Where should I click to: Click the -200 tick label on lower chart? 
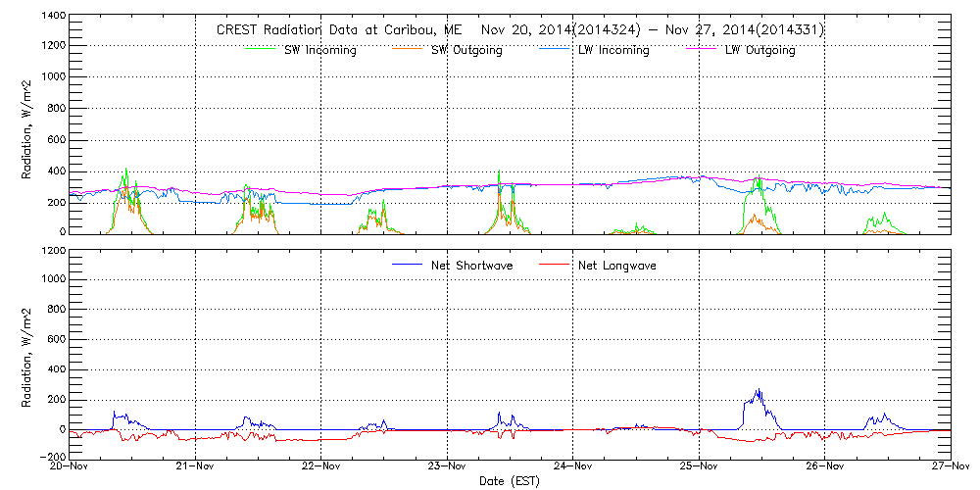[51, 457]
